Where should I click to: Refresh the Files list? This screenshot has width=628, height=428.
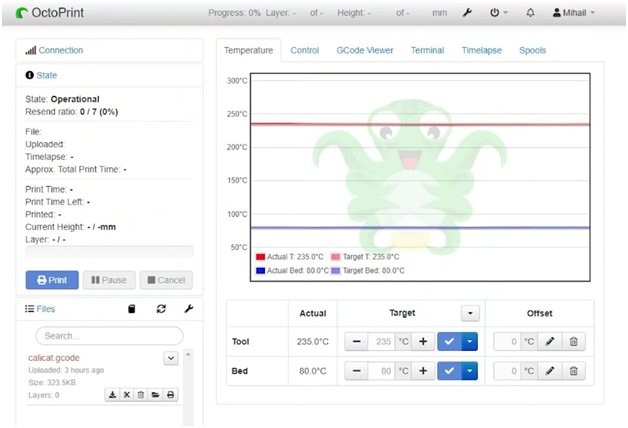161,309
